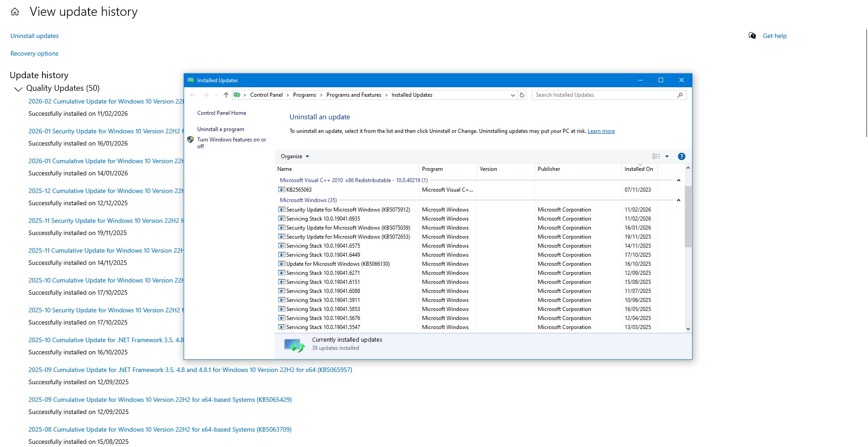Click the search magnifier icon
The width and height of the screenshot is (868, 447).
click(680, 95)
